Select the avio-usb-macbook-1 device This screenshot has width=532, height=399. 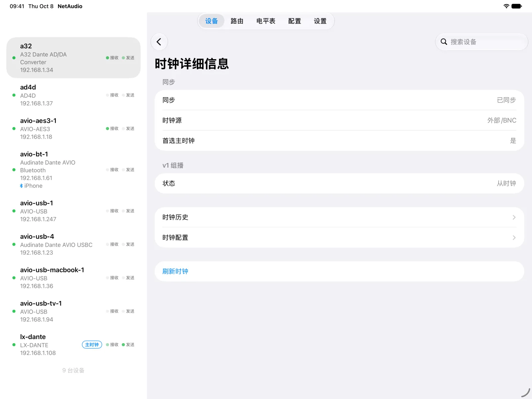[x=73, y=278]
